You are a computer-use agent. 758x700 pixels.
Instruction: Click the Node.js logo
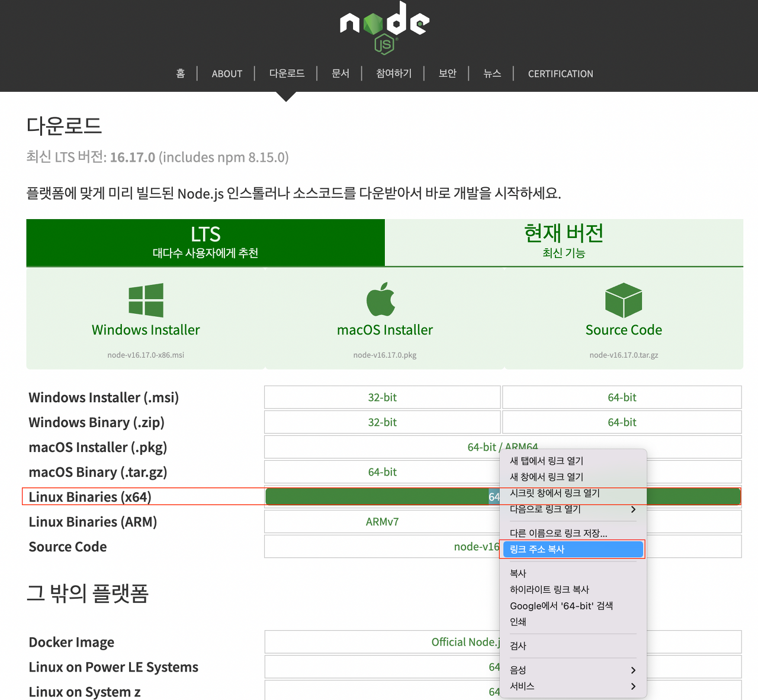tap(384, 27)
